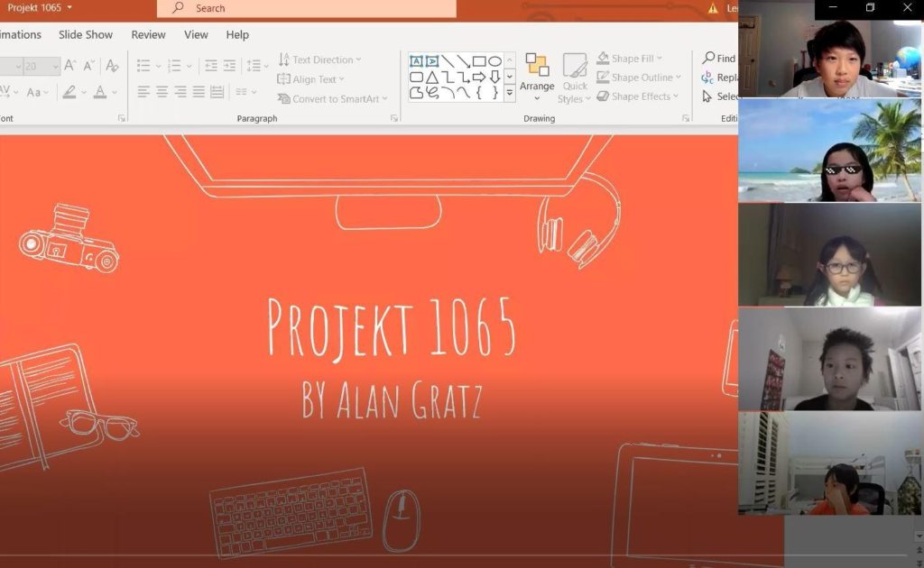Open the Text Direction dropdown

pyautogui.click(x=319, y=60)
